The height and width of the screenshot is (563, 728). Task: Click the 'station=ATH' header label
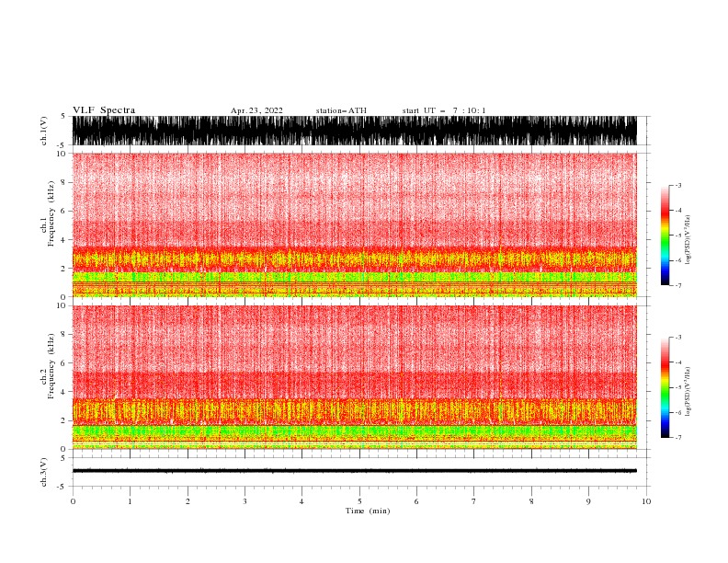(341, 110)
